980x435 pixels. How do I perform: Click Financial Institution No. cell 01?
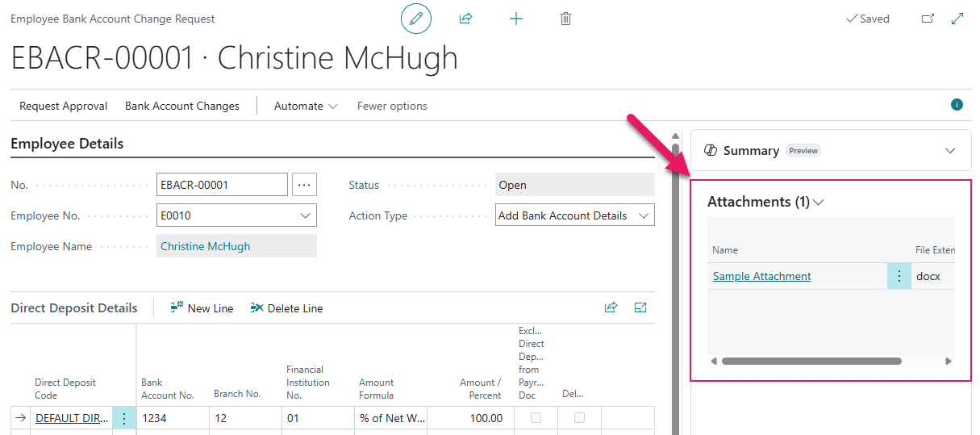point(318,418)
